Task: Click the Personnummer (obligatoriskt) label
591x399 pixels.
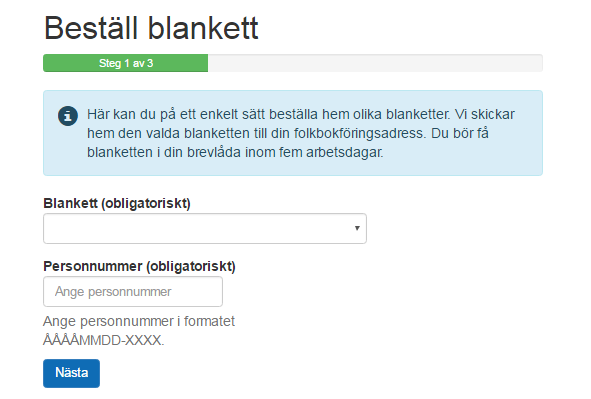Action: click(139, 266)
